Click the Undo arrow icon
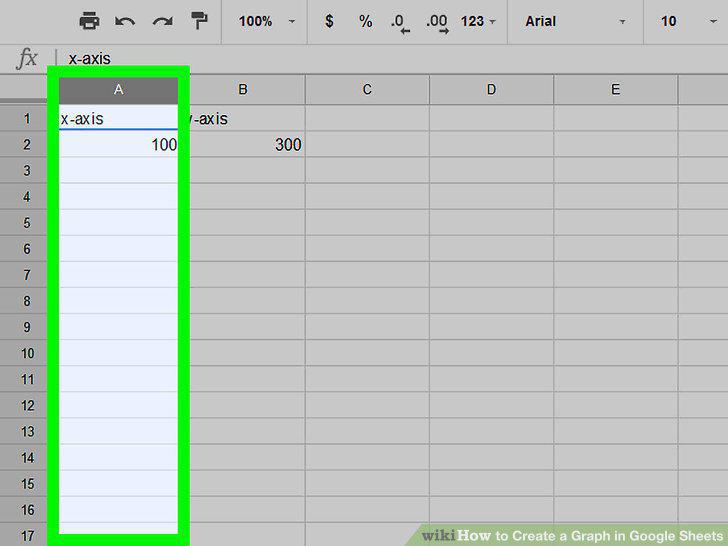 (125, 22)
